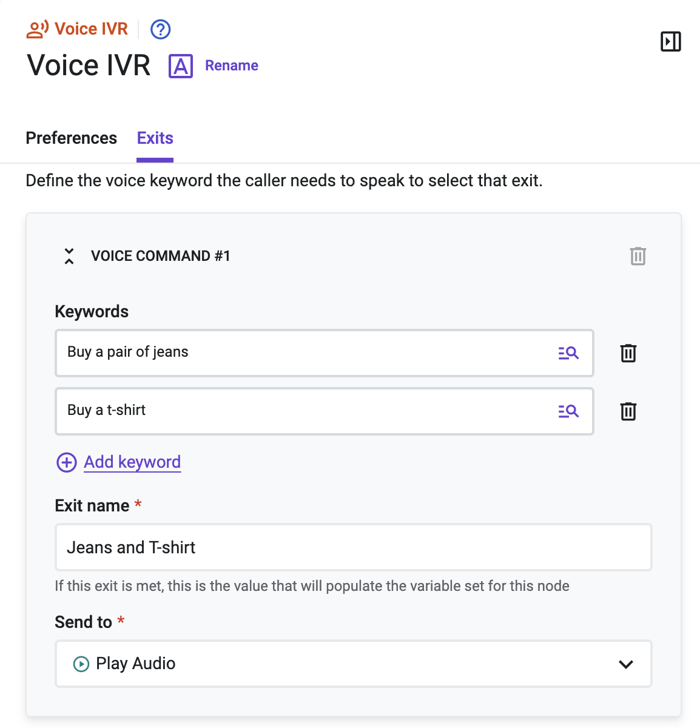
Task: Collapse the Voice Command #1 section
Action: (69, 256)
